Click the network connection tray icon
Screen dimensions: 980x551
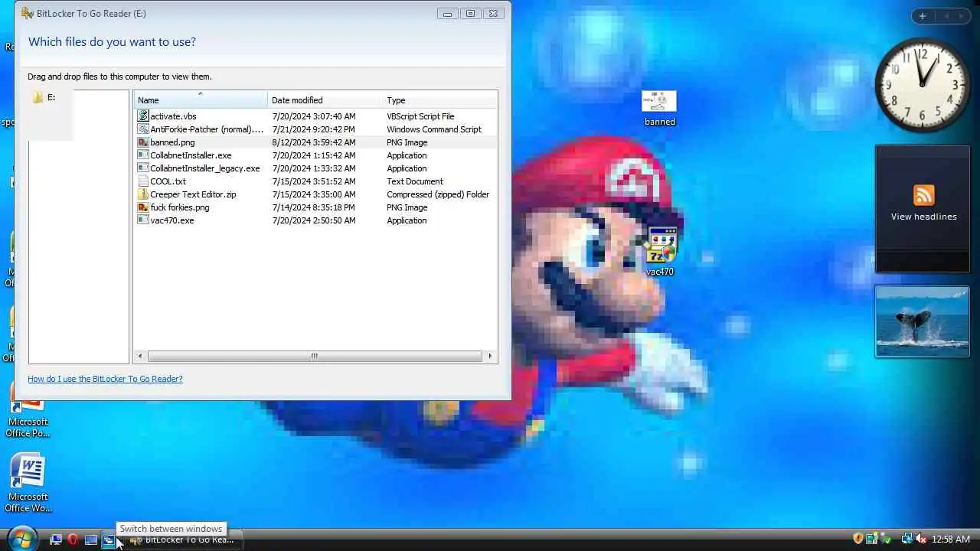(906, 539)
